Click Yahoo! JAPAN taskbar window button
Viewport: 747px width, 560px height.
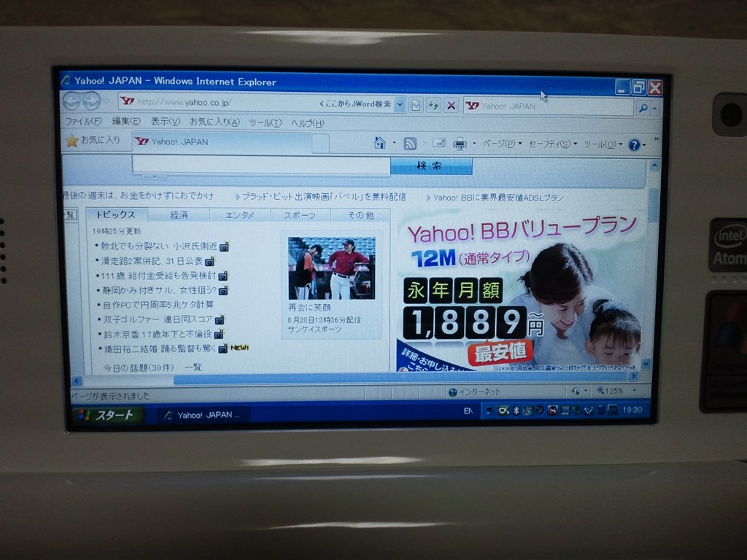coord(203,415)
